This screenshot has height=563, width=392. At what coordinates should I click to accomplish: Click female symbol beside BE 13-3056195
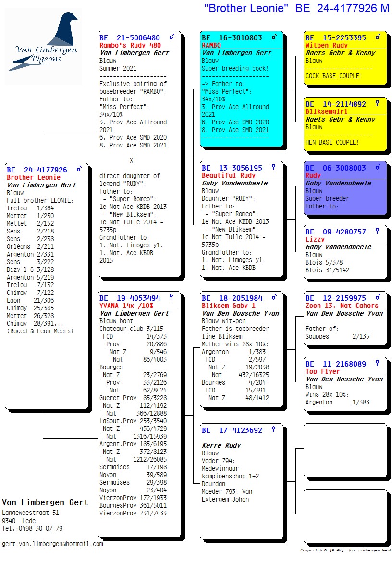pos(273,168)
